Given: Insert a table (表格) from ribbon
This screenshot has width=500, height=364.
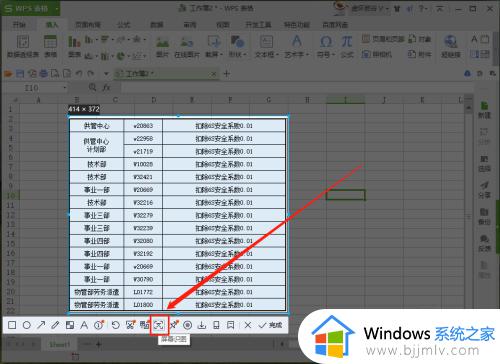Looking at the screenshot, I should pyautogui.click(x=50, y=47).
